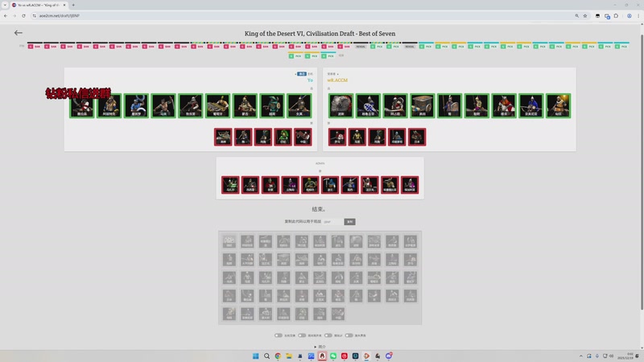The height and width of the screenshot is (362, 644).
Task: Click the first banned card in ADMIN panel
Action: [230, 185]
